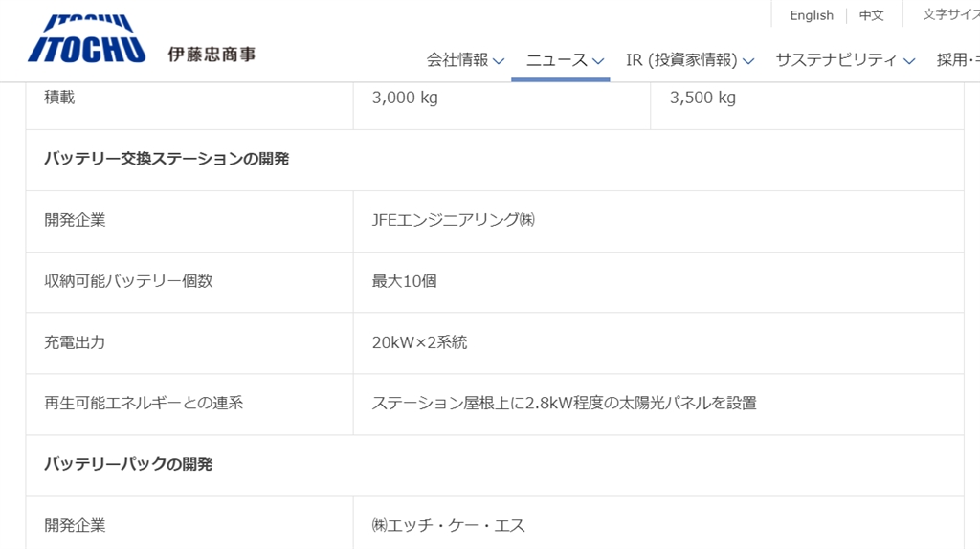This screenshot has width=980, height=549.
Task: Expand the サステナビリティ chevron arrow
Action: (909, 61)
